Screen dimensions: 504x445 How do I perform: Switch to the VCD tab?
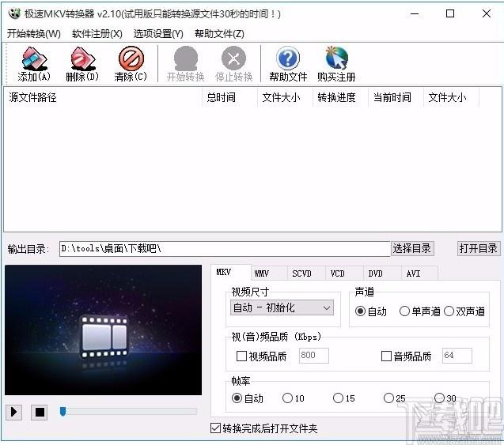pos(344,273)
